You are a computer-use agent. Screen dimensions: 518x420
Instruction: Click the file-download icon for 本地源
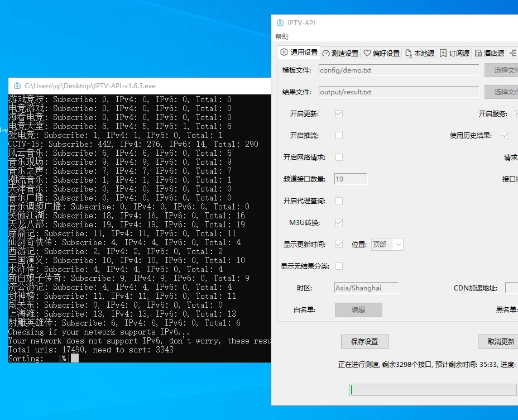coord(409,53)
